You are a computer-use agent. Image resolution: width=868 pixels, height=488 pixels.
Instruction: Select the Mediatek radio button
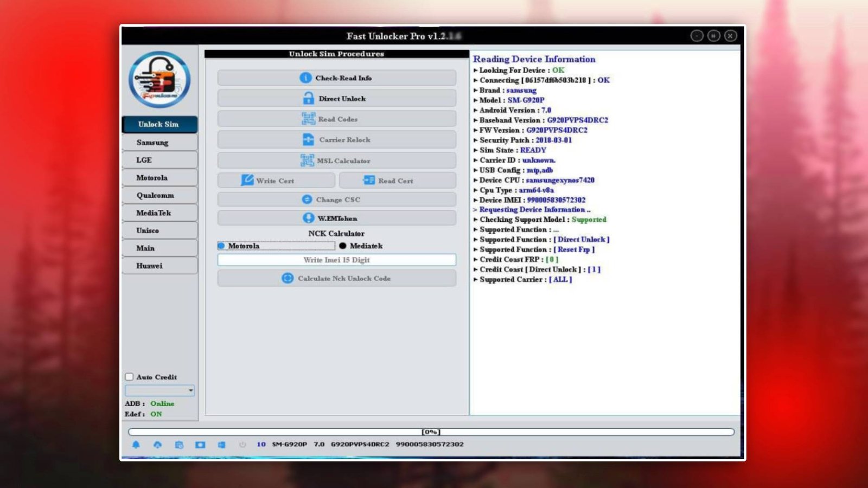click(x=342, y=246)
